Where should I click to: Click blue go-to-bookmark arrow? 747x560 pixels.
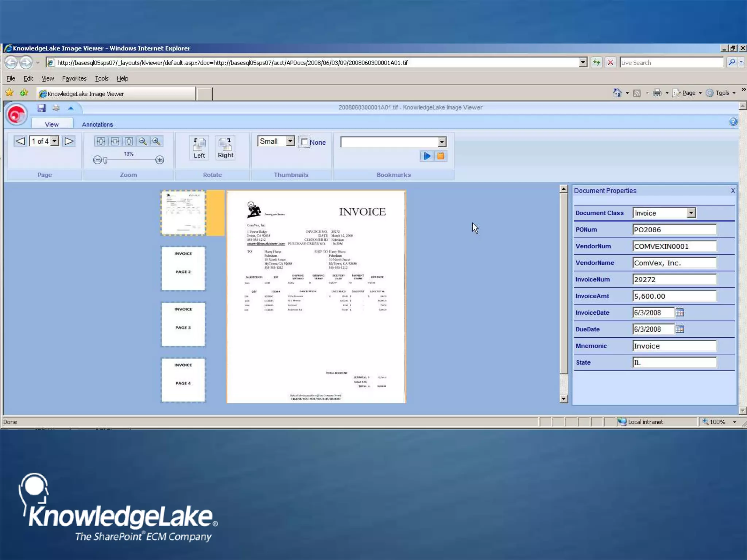pos(426,156)
